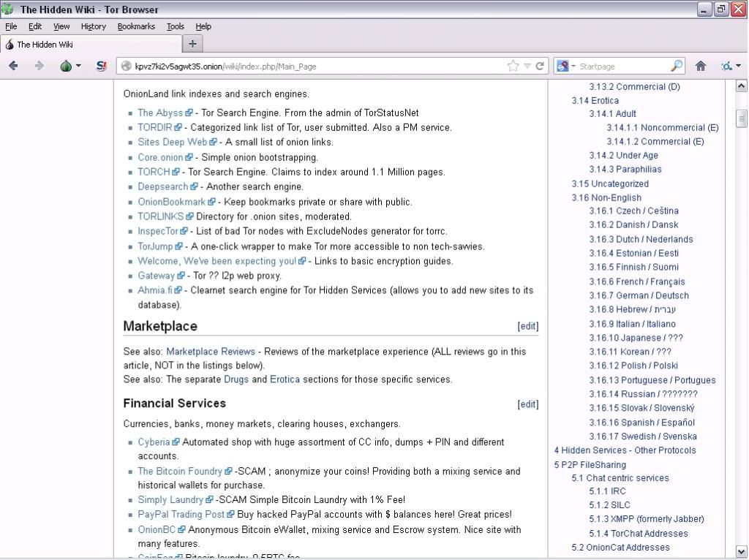The width and height of the screenshot is (749, 560).
Task: Jump to 3.15 Uncategorized in contents
Action: 610,183
